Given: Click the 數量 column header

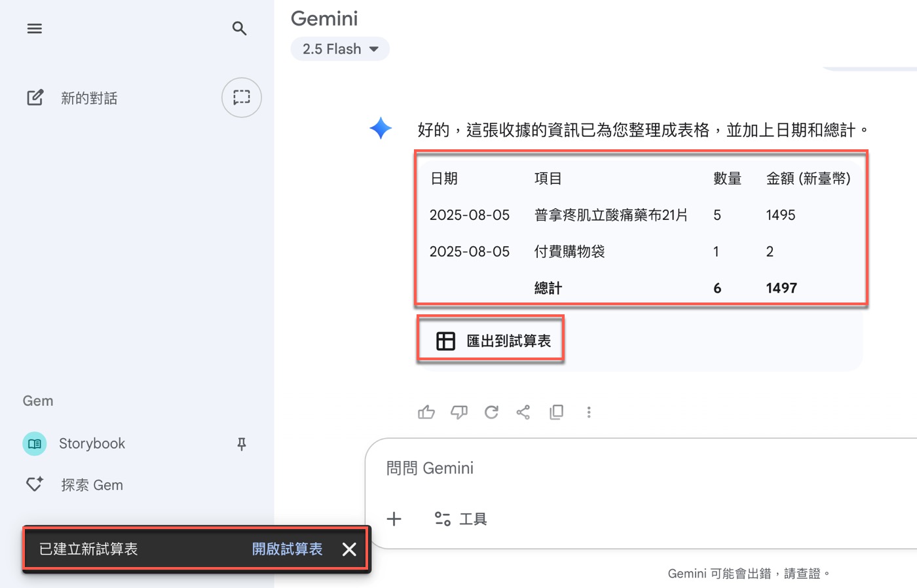Looking at the screenshot, I should click(x=727, y=178).
